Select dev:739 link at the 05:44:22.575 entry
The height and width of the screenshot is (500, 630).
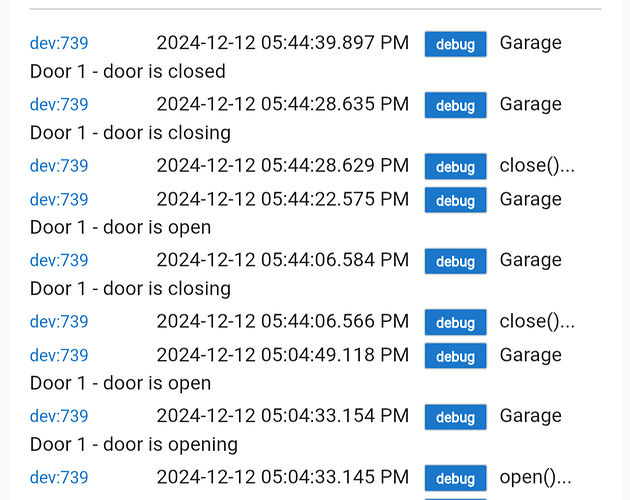(x=59, y=200)
